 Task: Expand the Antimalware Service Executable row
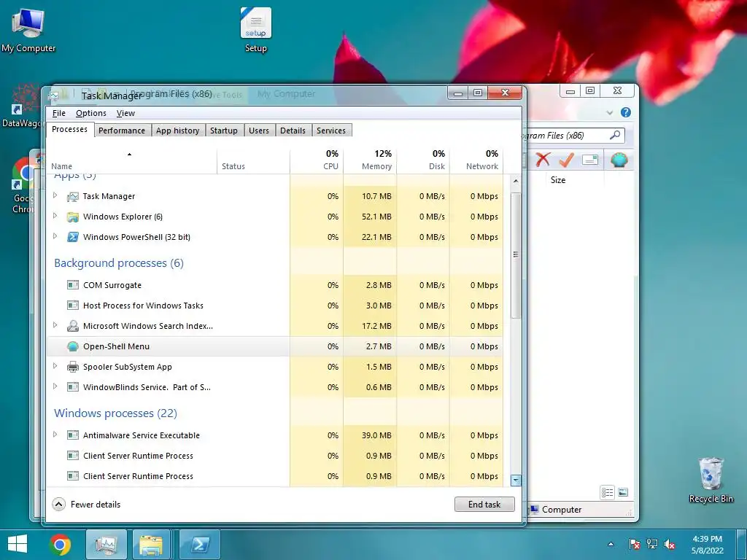(55, 435)
